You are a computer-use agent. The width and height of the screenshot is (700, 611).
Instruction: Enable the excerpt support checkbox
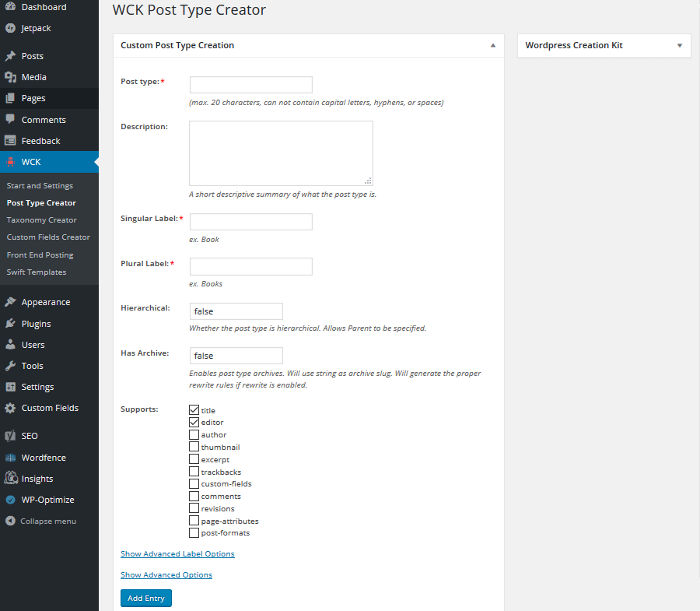tap(194, 458)
